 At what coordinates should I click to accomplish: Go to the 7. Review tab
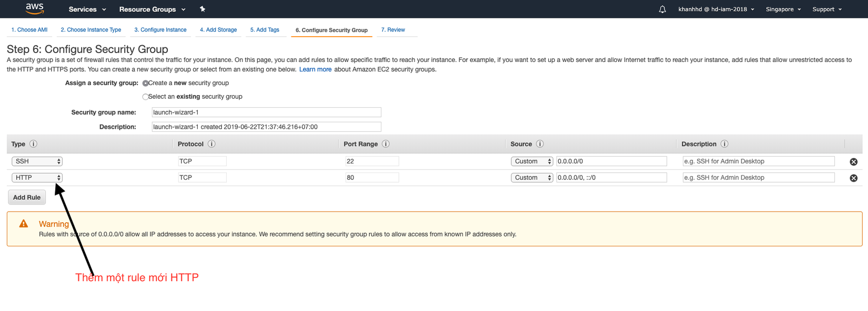393,30
